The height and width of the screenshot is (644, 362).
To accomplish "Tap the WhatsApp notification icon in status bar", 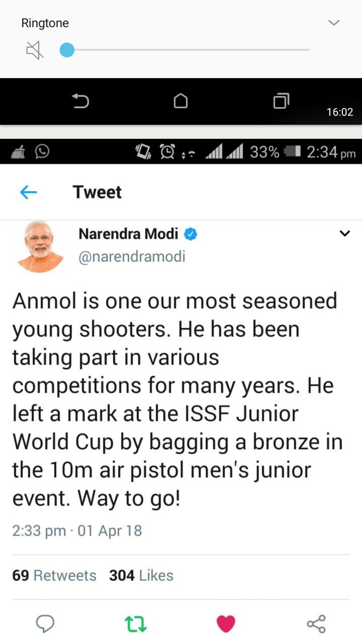I will click(42, 151).
